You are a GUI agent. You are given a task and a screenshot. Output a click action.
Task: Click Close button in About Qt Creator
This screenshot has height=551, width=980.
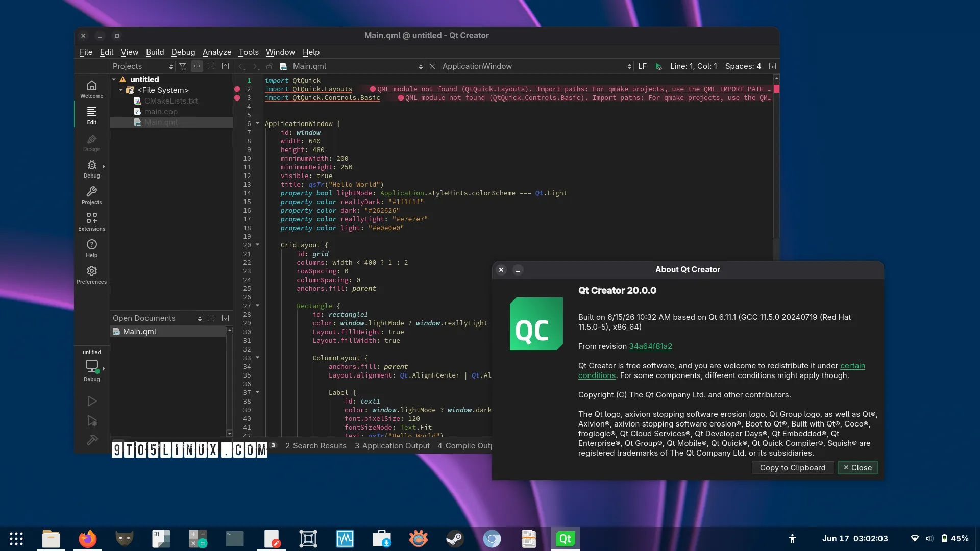pyautogui.click(x=857, y=468)
